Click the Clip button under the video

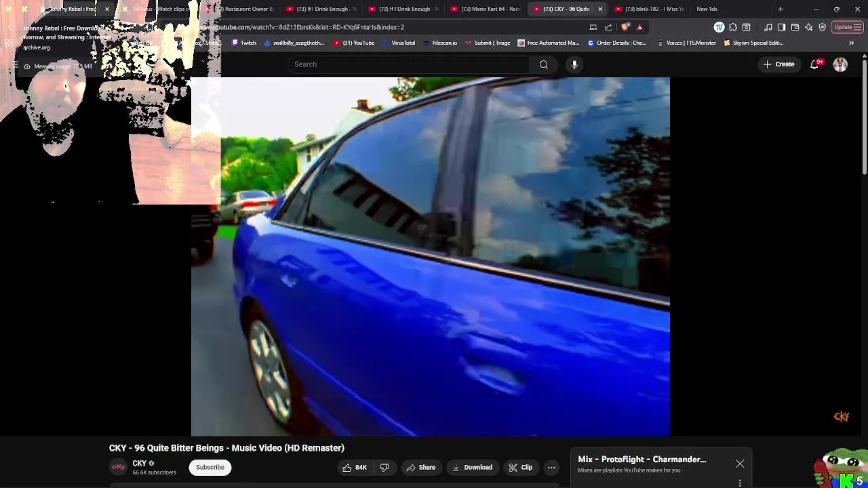pyautogui.click(x=521, y=467)
